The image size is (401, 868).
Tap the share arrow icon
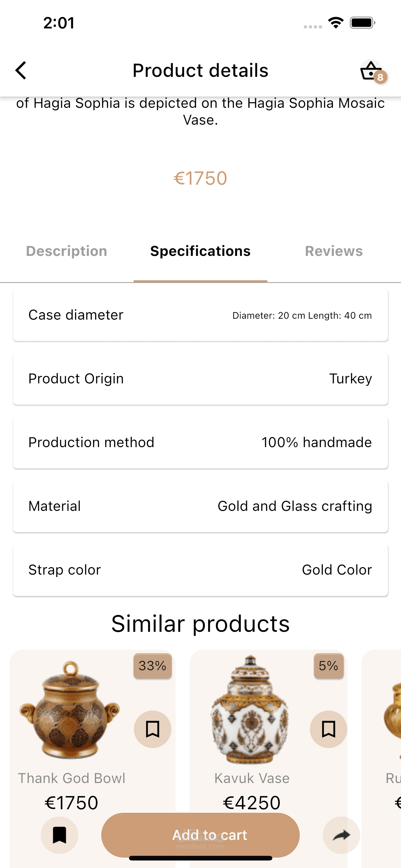point(341,835)
